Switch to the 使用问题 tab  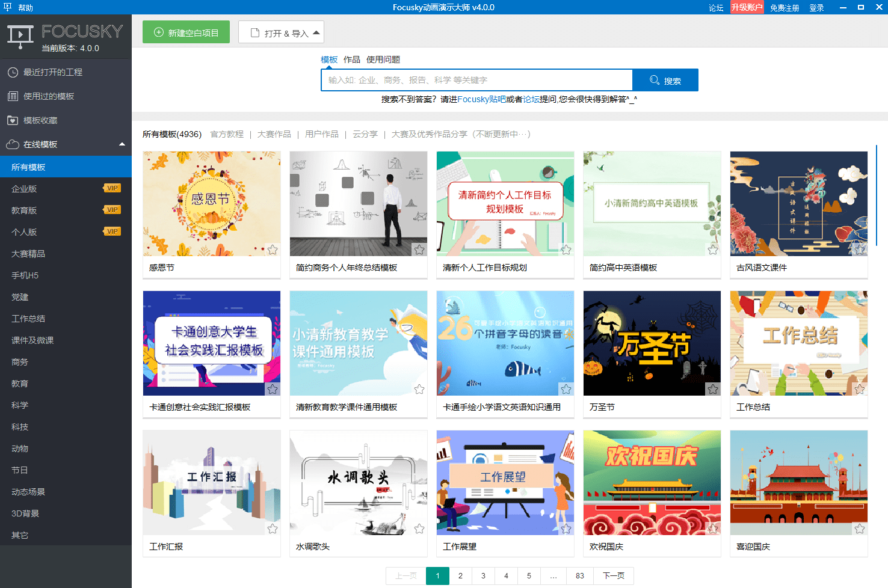click(x=383, y=59)
